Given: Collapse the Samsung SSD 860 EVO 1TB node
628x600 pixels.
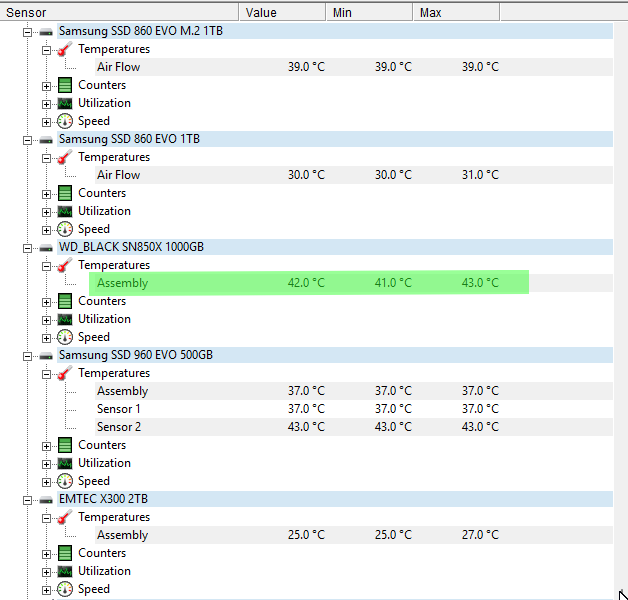Looking at the screenshot, I should coord(27,140).
